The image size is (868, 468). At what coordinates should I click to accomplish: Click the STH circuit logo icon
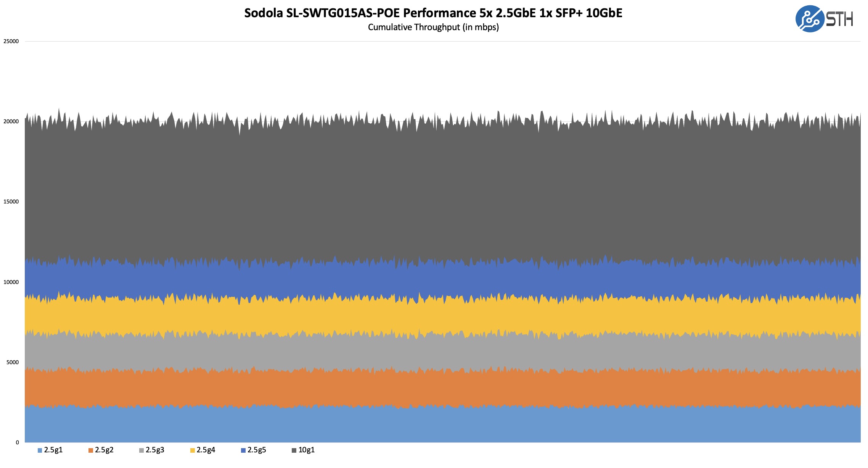coord(809,19)
